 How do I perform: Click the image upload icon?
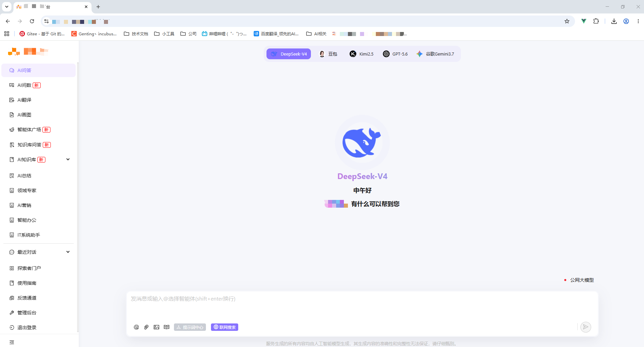(x=156, y=327)
